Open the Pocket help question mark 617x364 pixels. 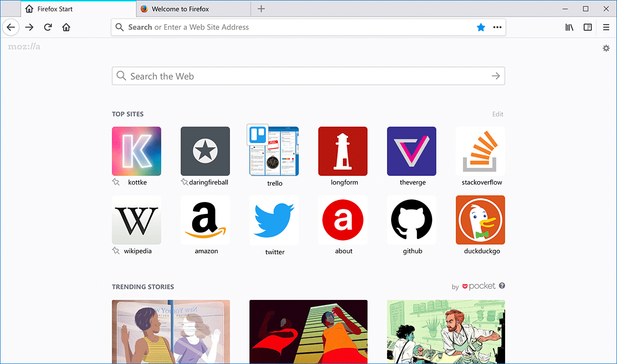tap(502, 286)
